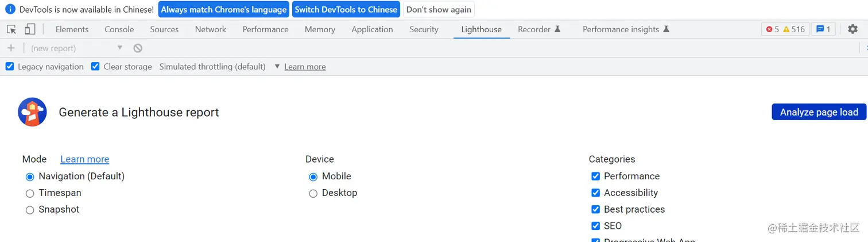Image resolution: width=868 pixels, height=242 pixels.
Task: Click the inspect element picker icon
Action: [x=11, y=29]
